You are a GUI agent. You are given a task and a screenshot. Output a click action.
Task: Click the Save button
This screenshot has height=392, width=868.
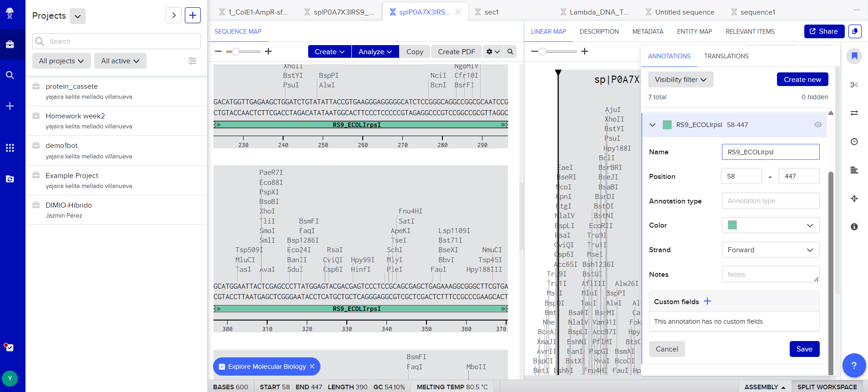coord(804,349)
